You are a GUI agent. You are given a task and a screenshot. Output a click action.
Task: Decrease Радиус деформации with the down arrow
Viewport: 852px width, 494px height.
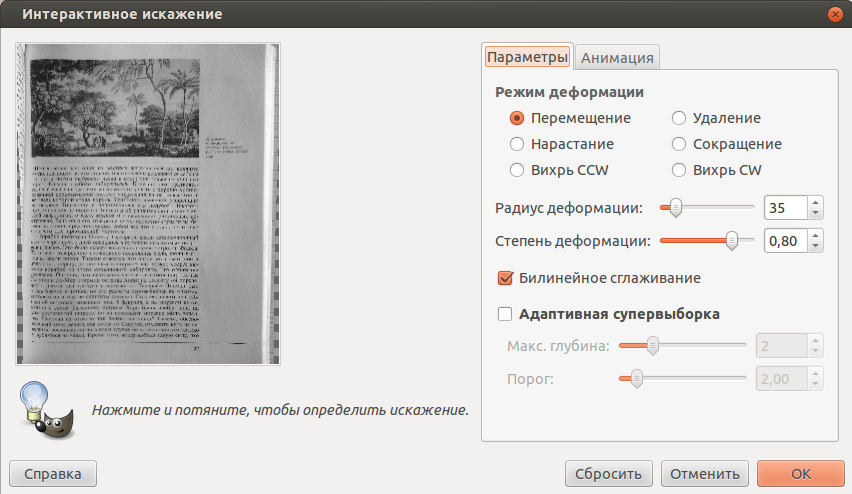coord(816,213)
